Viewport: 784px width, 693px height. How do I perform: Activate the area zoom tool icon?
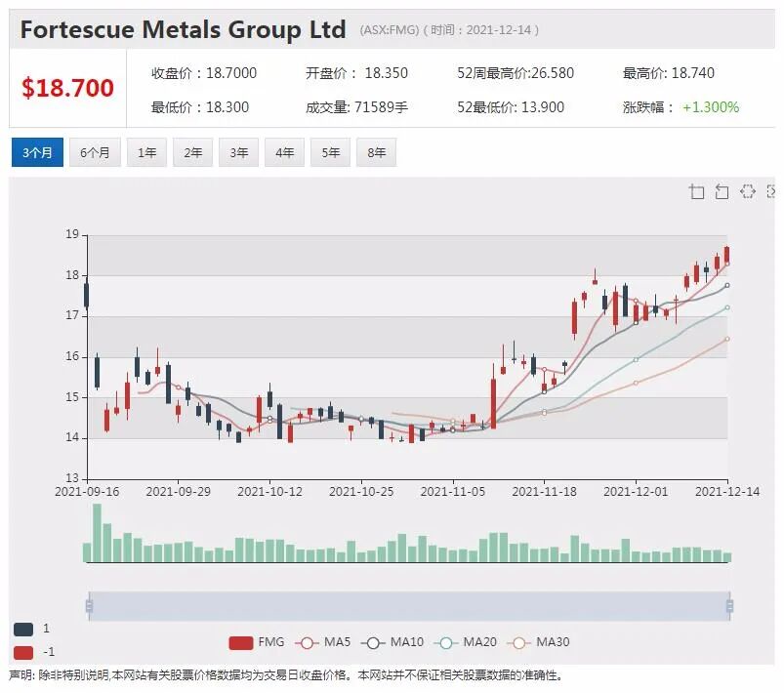696,191
